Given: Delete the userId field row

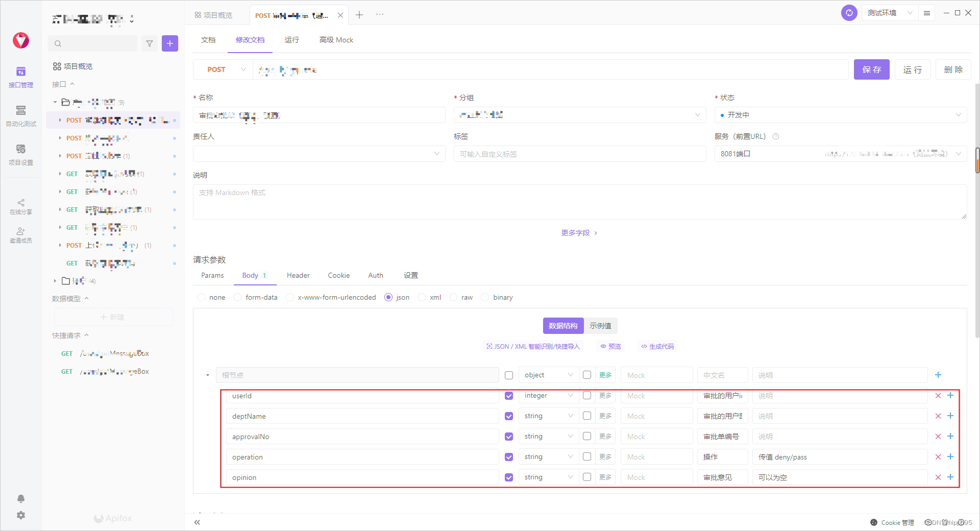Looking at the screenshot, I should [x=938, y=396].
